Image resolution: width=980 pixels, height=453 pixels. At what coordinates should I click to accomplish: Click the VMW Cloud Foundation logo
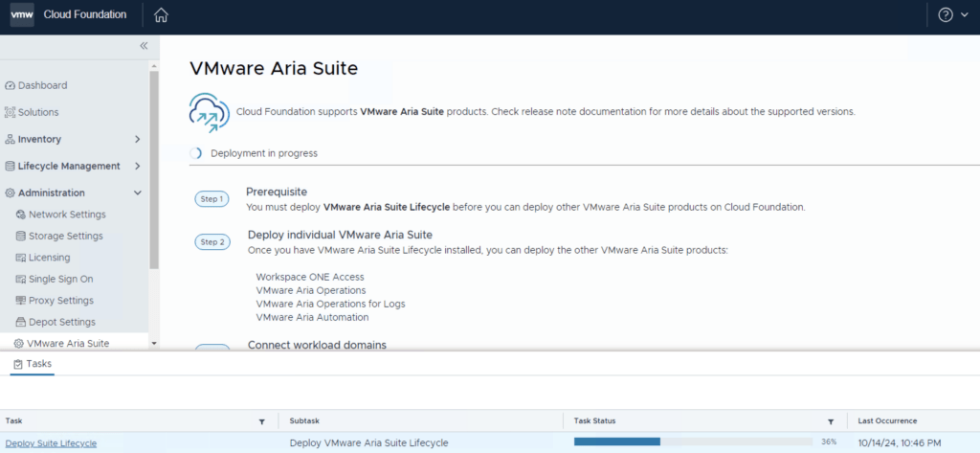point(22,15)
